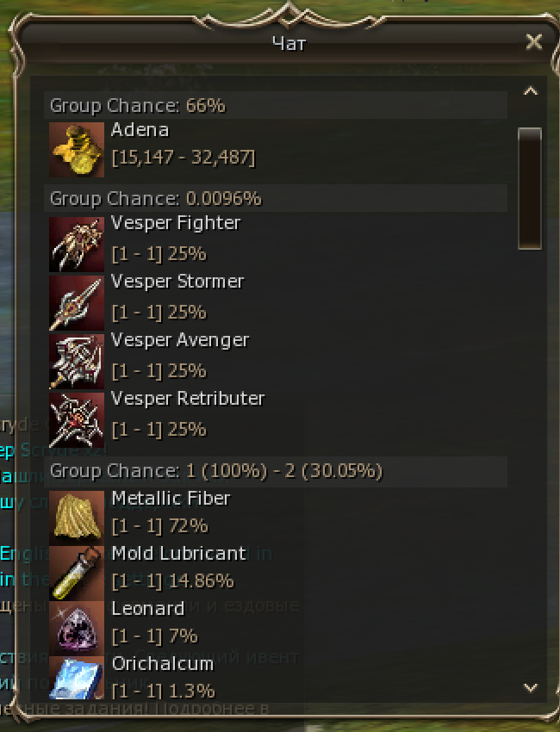Click the scroll down arrow

[531, 688]
